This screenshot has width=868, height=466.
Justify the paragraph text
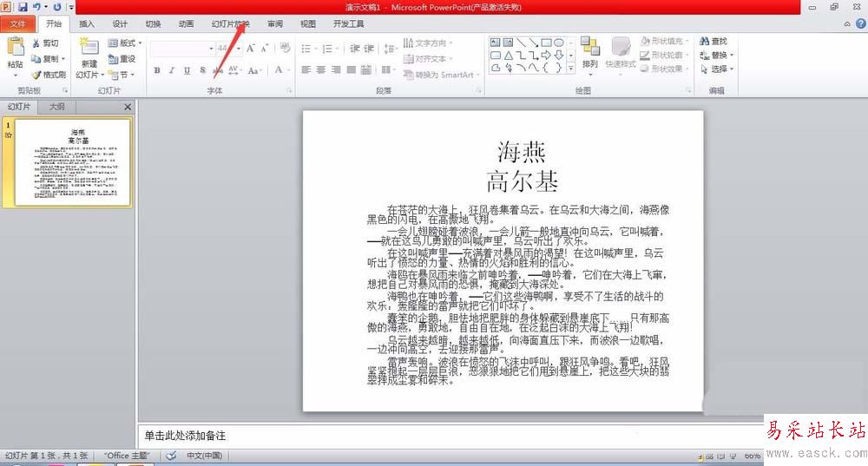pos(351,69)
